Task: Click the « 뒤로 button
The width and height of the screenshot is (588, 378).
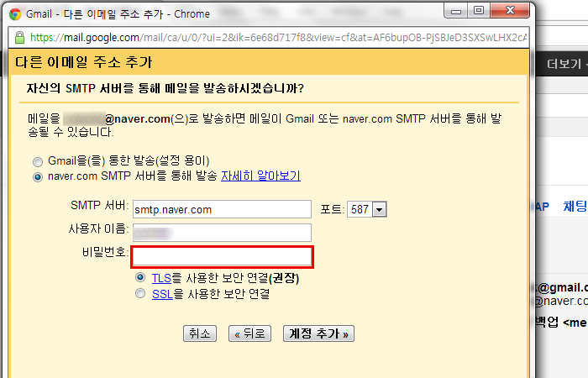Action: 249,333
